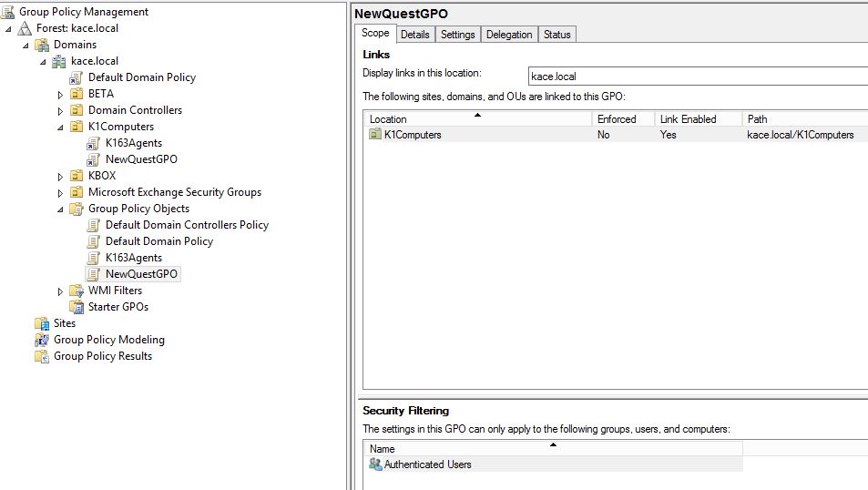The height and width of the screenshot is (490, 868).
Task: Click the Group Policy Modeling icon
Action: pos(42,340)
